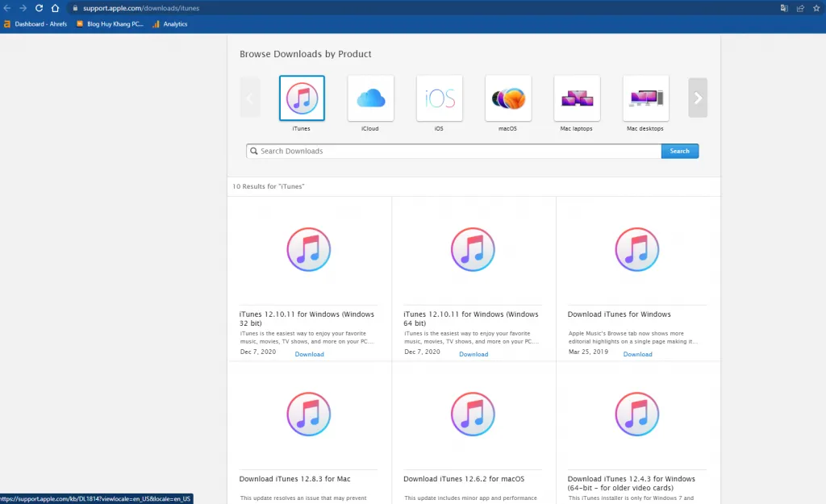
Task: Go to browser home page icon
Action: [56, 8]
